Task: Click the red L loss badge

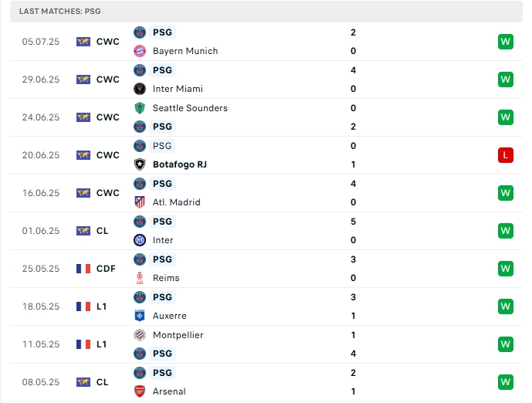Action: pos(506,155)
